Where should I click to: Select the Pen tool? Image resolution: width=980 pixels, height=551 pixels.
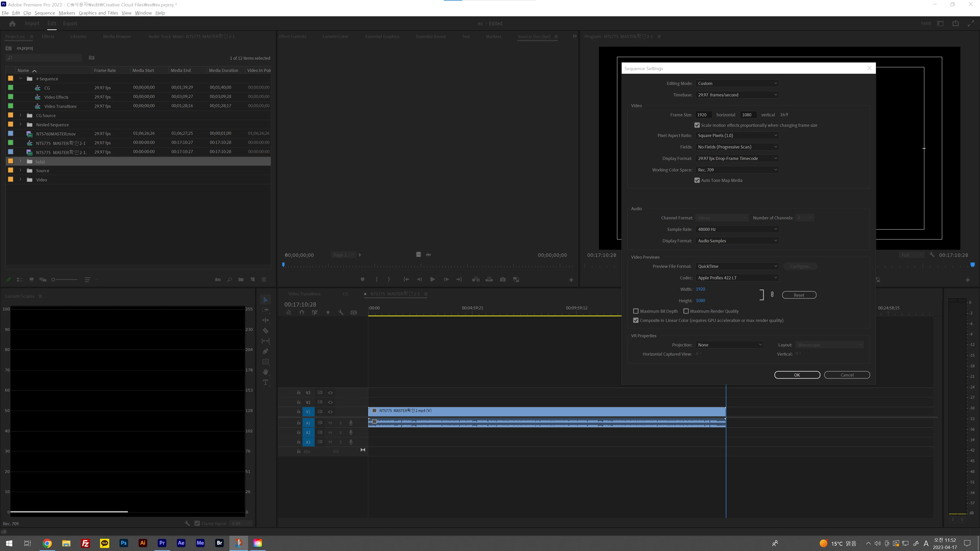tap(265, 351)
